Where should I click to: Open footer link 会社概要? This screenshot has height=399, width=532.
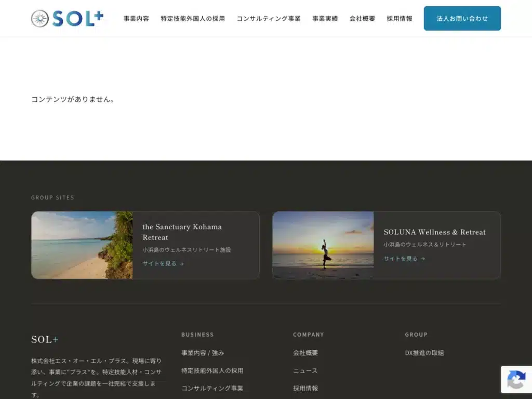click(x=305, y=353)
